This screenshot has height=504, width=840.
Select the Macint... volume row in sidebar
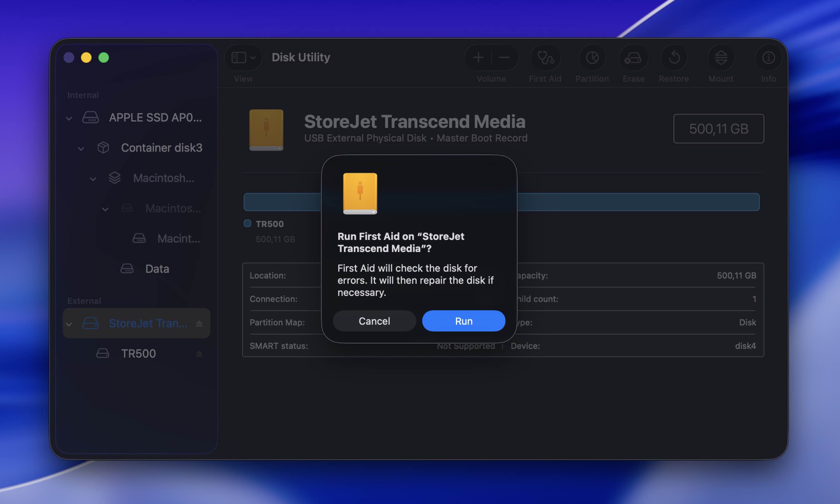[x=136, y=238]
